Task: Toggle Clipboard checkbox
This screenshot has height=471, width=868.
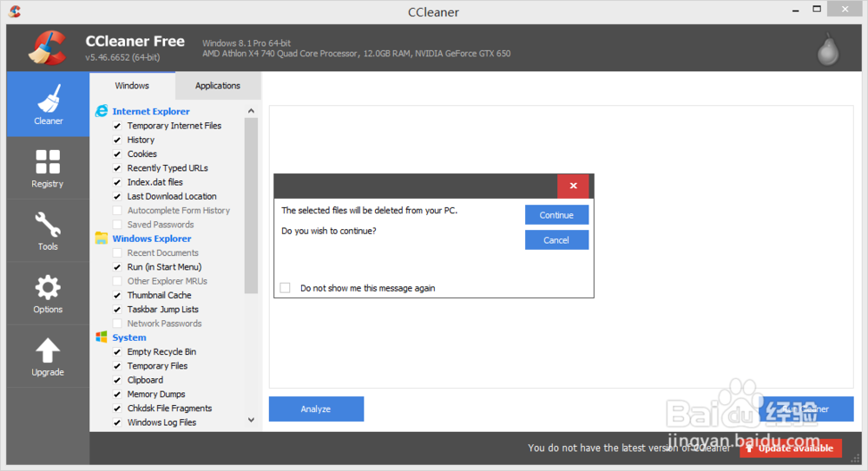Action: pyautogui.click(x=117, y=380)
